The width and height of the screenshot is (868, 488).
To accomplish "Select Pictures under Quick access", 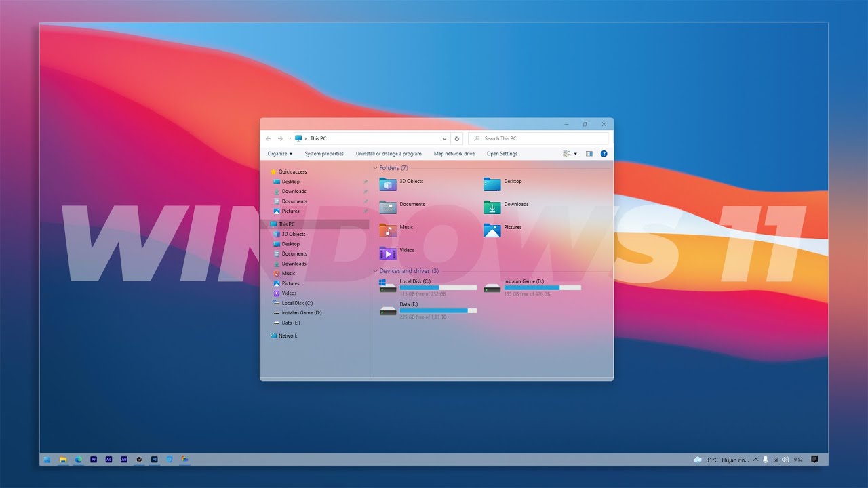I will [x=286, y=211].
